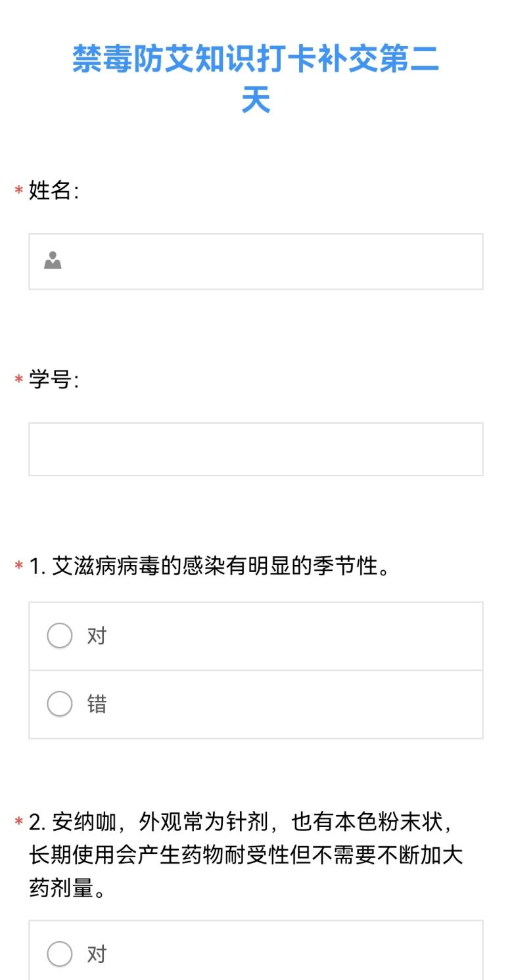The image size is (512, 980).
Task: Click the required asterisk before question 1
Action: coord(19,567)
